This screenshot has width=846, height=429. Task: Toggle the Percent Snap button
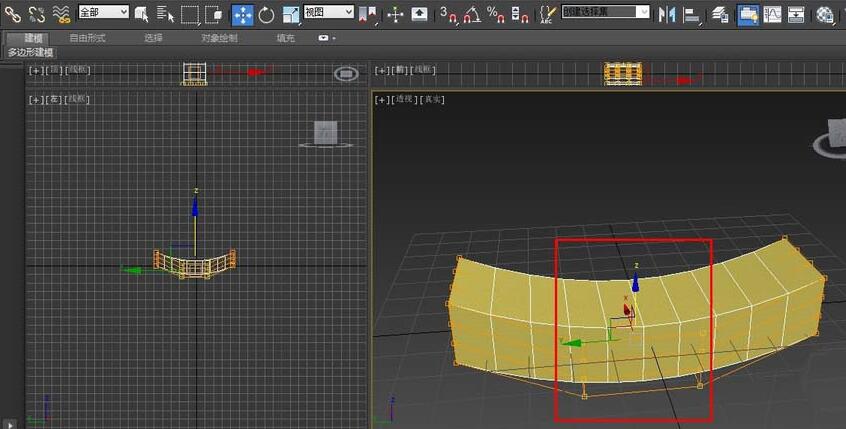pyautogui.click(x=496, y=15)
